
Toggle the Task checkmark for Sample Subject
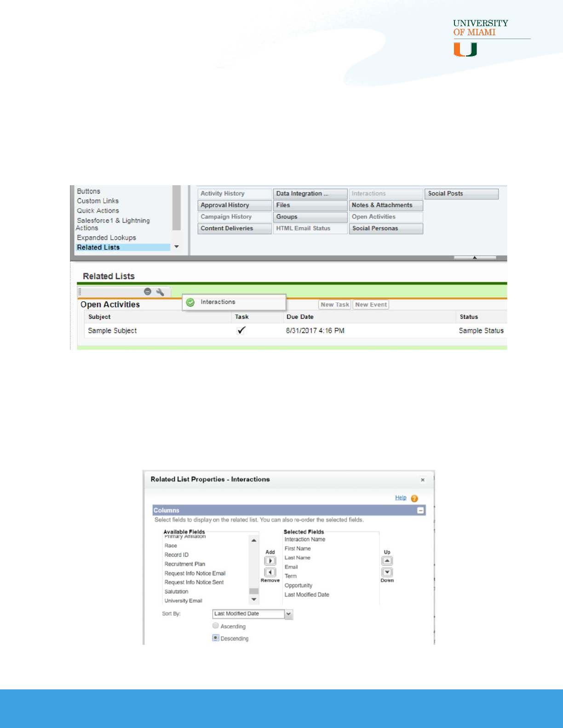click(x=241, y=330)
